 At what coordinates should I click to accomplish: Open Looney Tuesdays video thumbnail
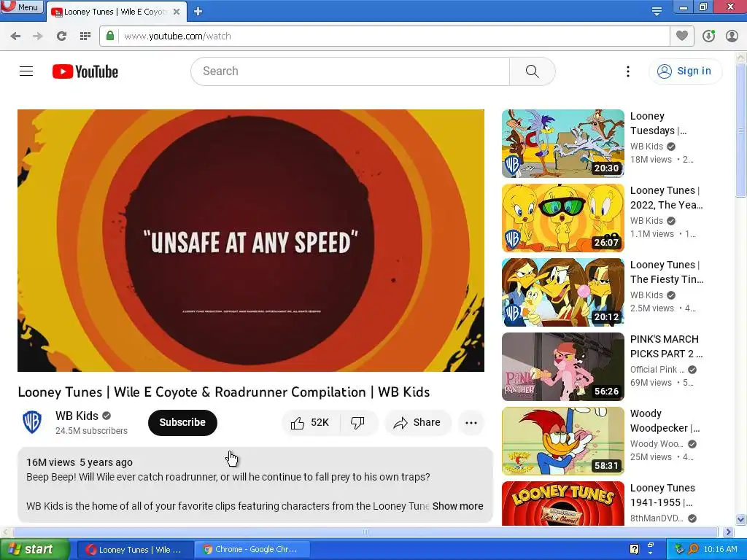click(x=562, y=144)
